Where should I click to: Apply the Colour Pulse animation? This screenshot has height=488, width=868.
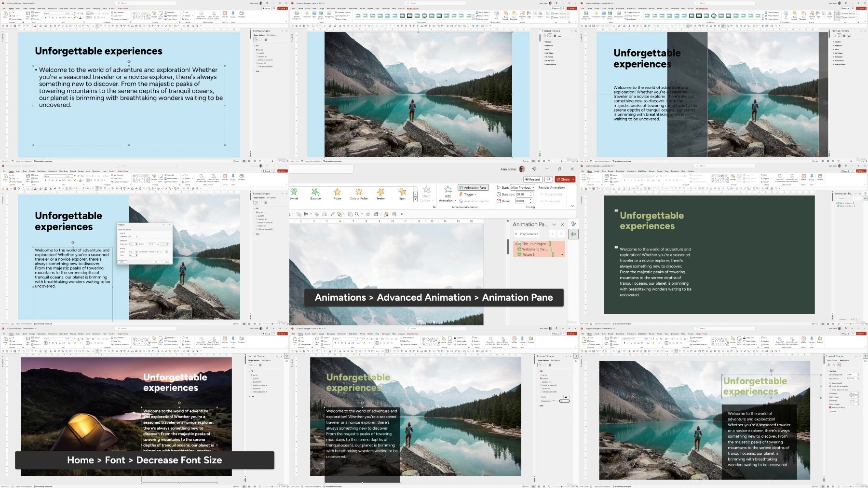[x=359, y=194]
